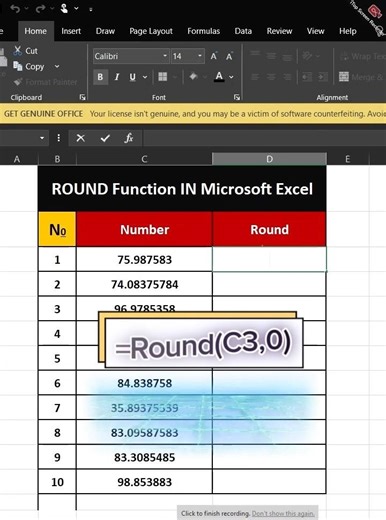Viewport: 386px width, 520px height.
Task: Click the Increase Indent icon
Action: click(x=323, y=77)
